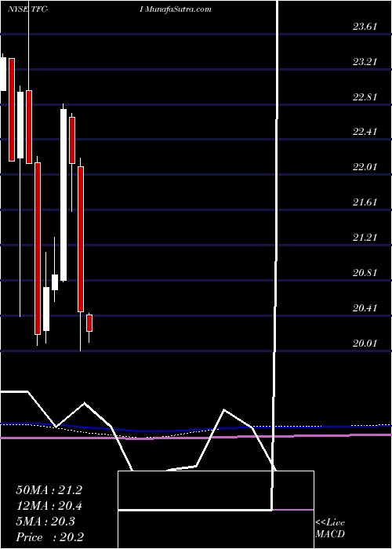Click the 20.81 price axis label

click(365, 272)
